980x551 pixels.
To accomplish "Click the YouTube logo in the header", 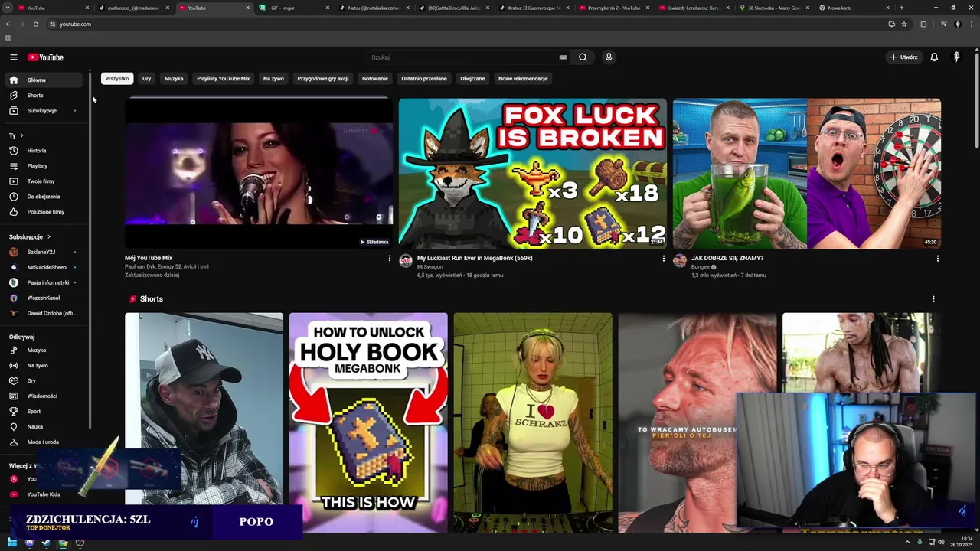I will click(x=46, y=57).
